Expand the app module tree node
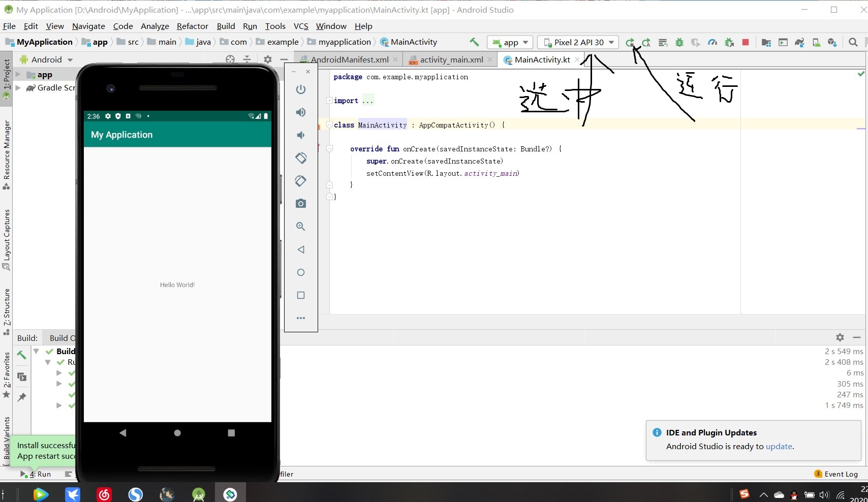Viewport: 868px width, 502px height. [18, 75]
